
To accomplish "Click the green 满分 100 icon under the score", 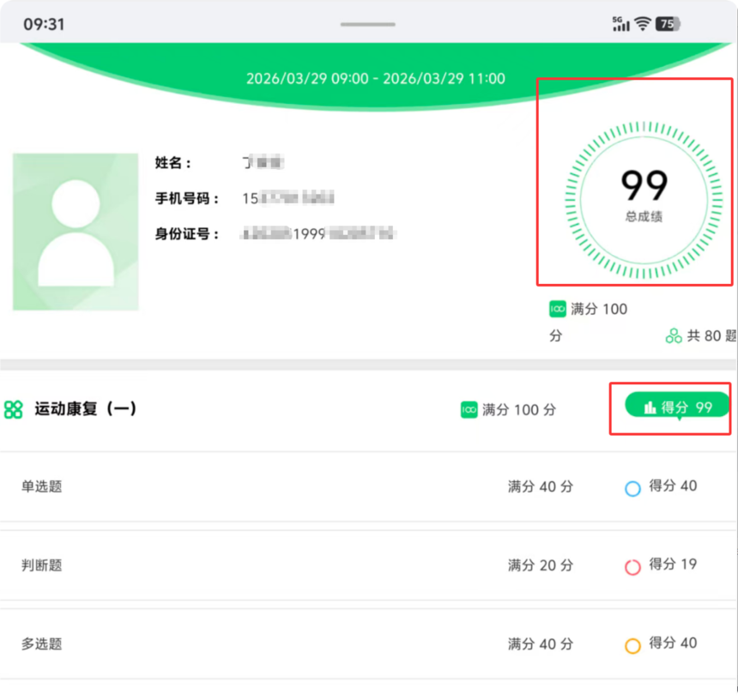I will 558,309.
